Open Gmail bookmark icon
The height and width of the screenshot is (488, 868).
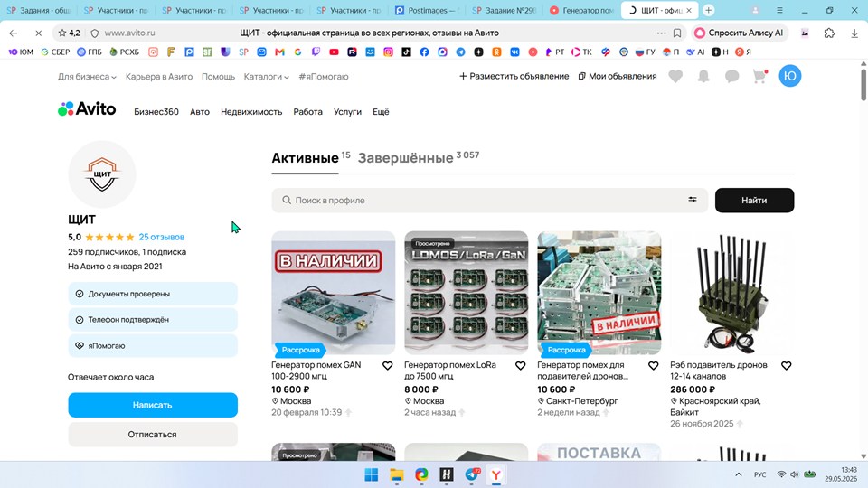tap(279, 52)
